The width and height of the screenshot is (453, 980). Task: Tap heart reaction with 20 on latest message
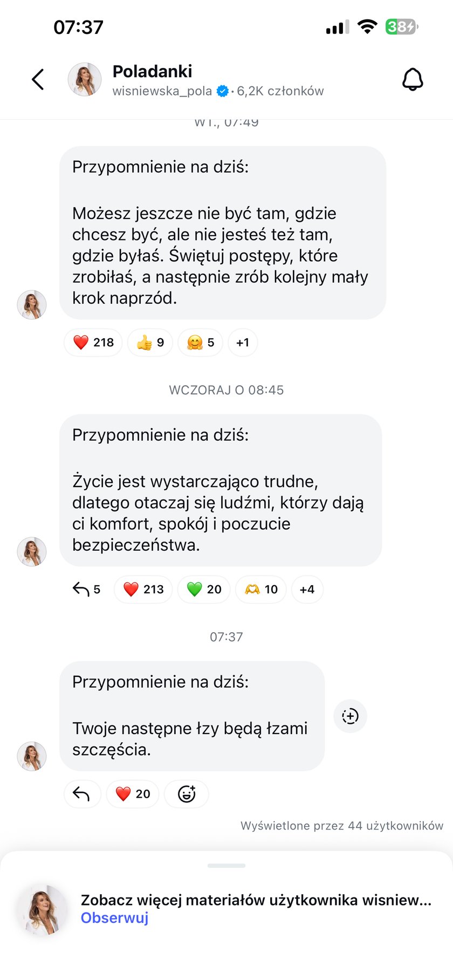pyautogui.click(x=133, y=794)
